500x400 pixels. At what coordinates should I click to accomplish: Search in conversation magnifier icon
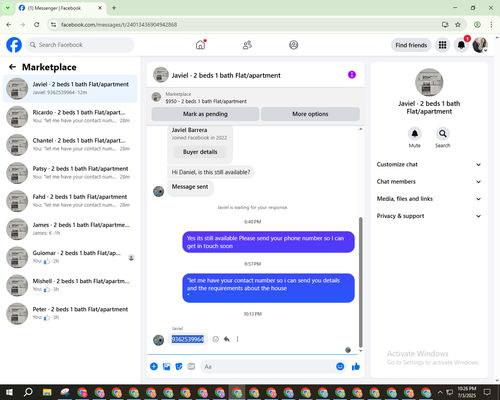pyautogui.click(x=442, y=134)
